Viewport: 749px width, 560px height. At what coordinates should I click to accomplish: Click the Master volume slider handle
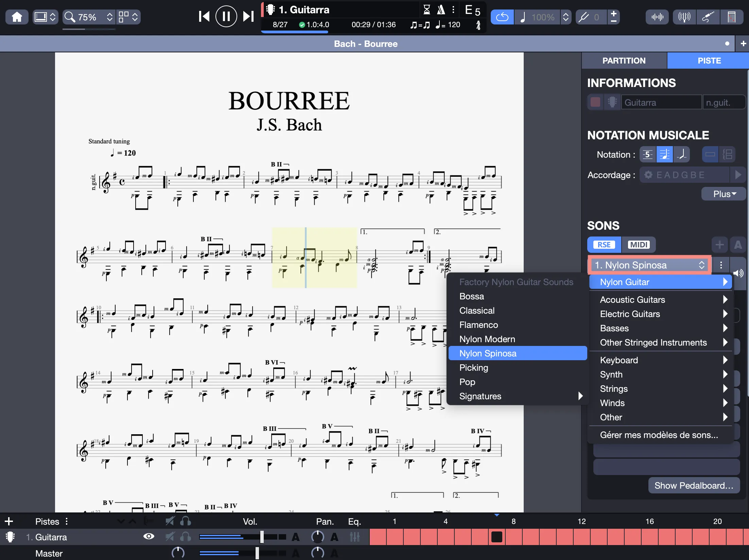pos(257,553)
